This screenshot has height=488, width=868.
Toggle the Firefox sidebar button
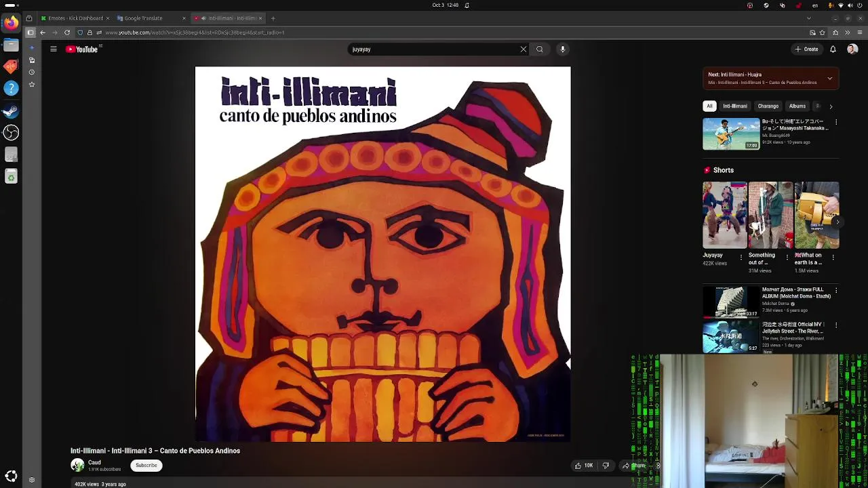point(30,33)
